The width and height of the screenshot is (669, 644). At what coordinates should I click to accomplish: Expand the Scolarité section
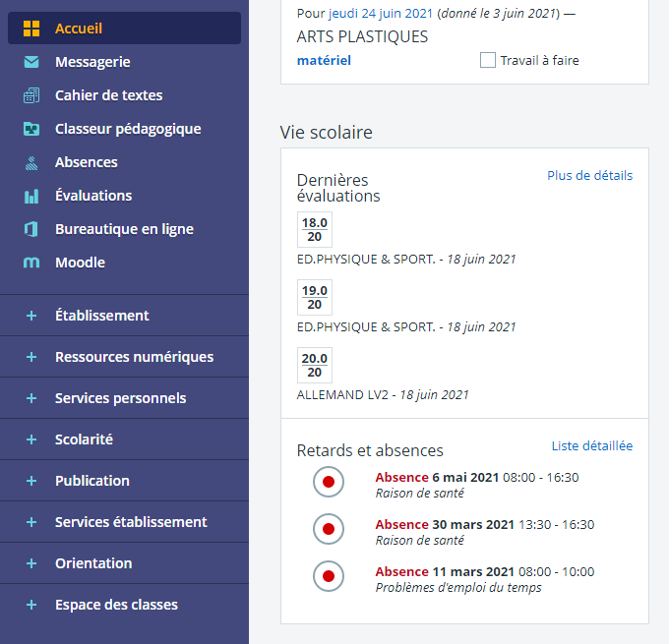31,439
